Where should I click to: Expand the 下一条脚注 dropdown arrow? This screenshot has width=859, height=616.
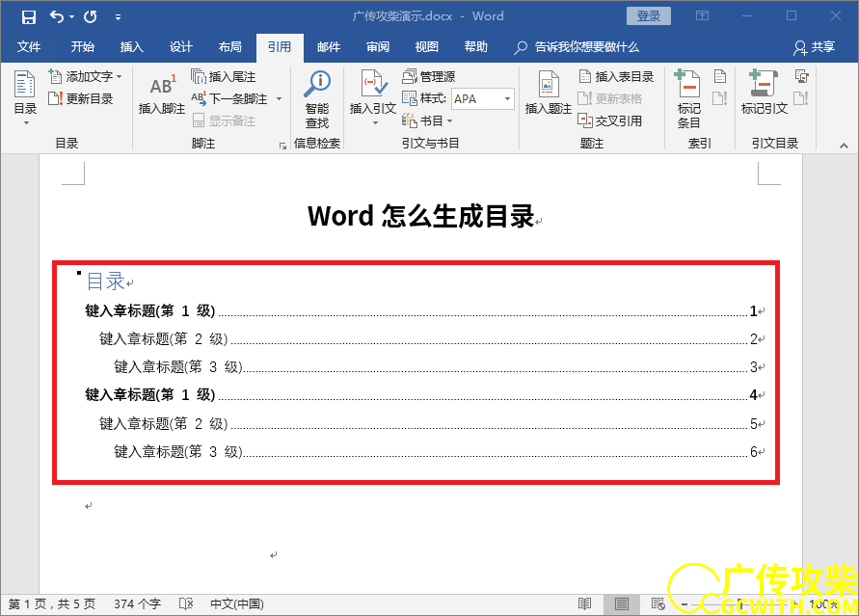coord(279,99)
